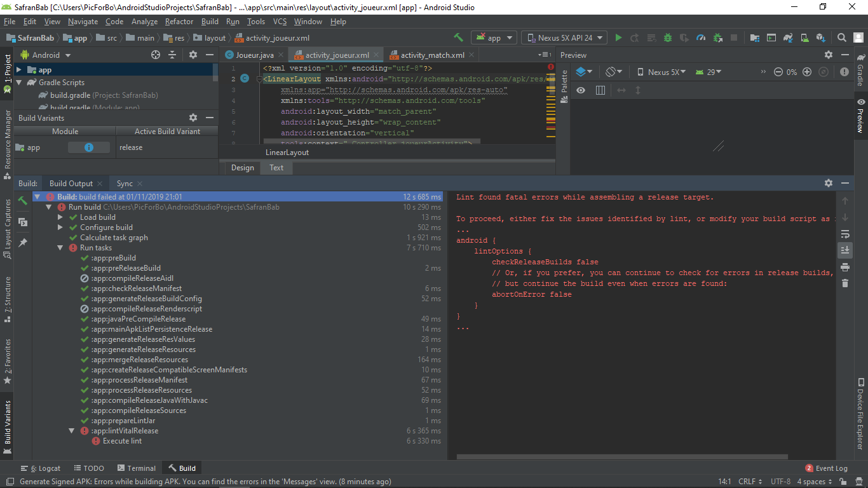Toggle scroll to end in build output
Image resolution: width=868 pixels, height=488 pixels.
click(844, 250)
